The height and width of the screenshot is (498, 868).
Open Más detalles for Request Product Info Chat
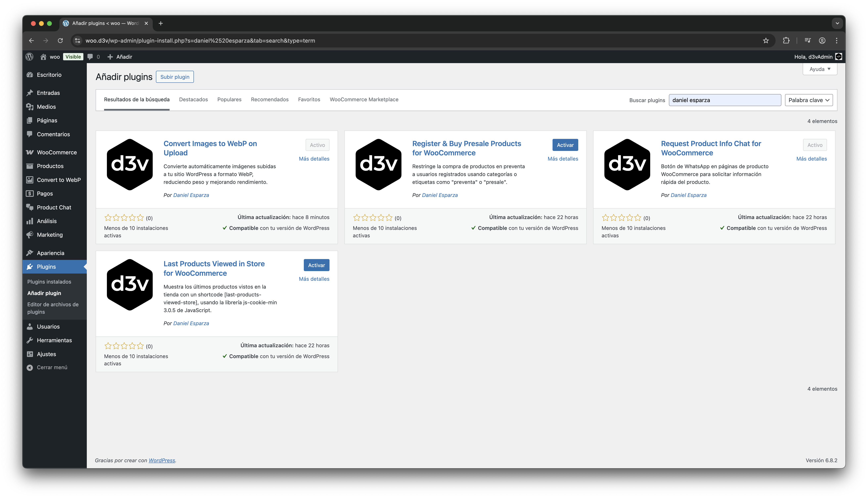[812, 159]
